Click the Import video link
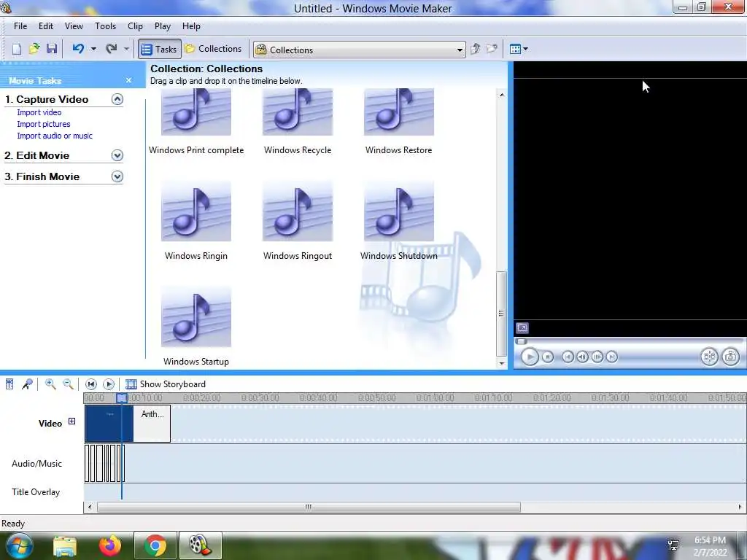This screenshot has width=747, height=560. (x=39, y=112)
